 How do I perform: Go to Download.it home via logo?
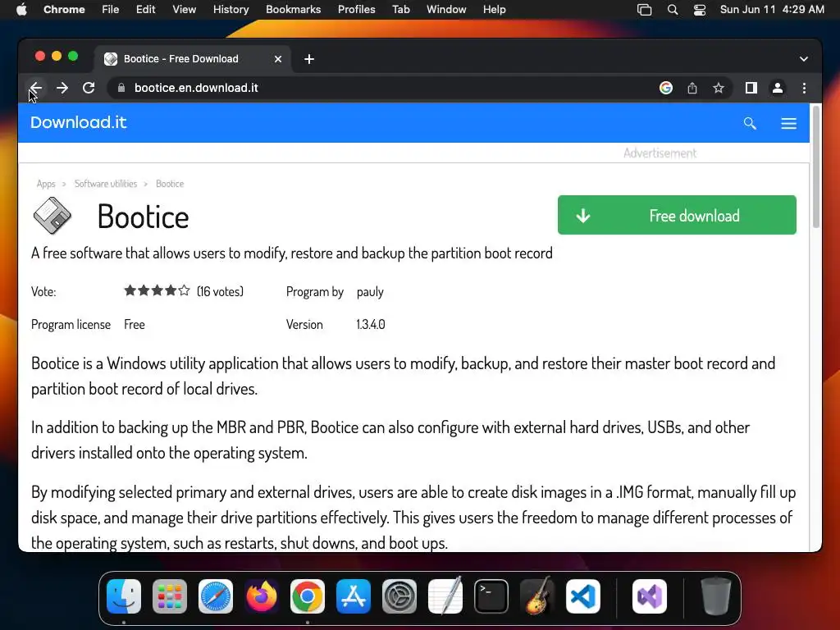point(78,123)
